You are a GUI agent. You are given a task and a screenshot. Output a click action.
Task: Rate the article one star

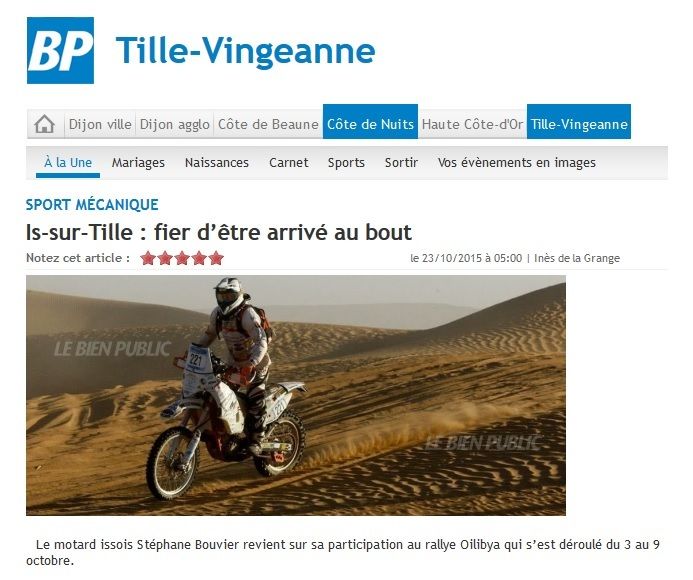(x=148, y=258)
